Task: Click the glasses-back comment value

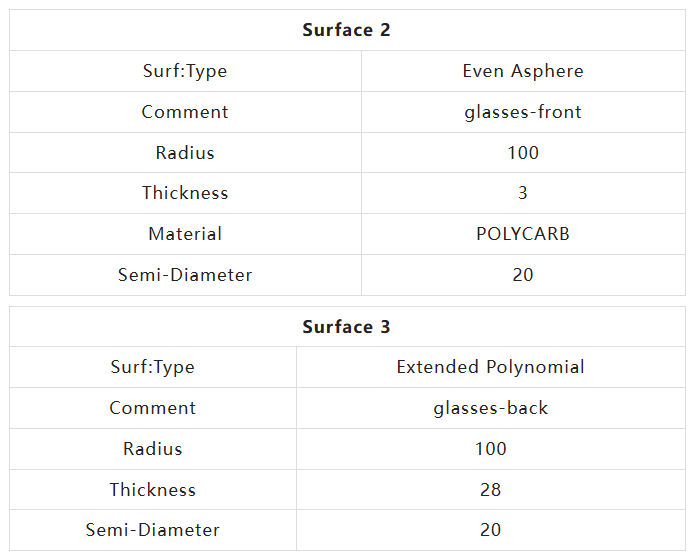Action: pyautogui.click(x=491, y=408)
